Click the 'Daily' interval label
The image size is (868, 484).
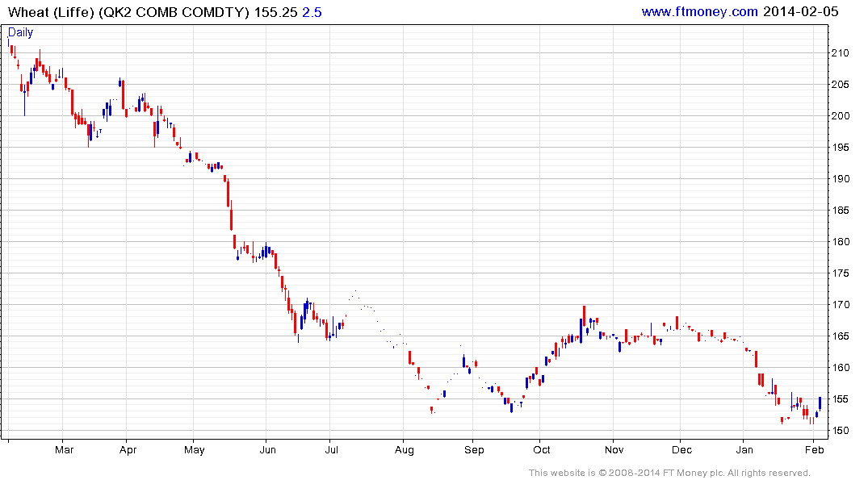[20, 32]
